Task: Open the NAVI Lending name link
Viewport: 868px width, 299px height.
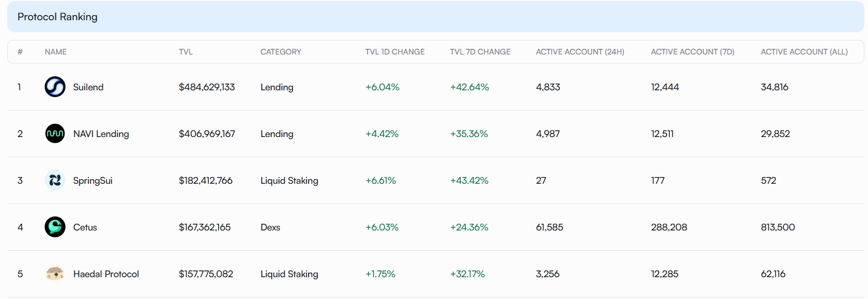Action: pos(101,134)
